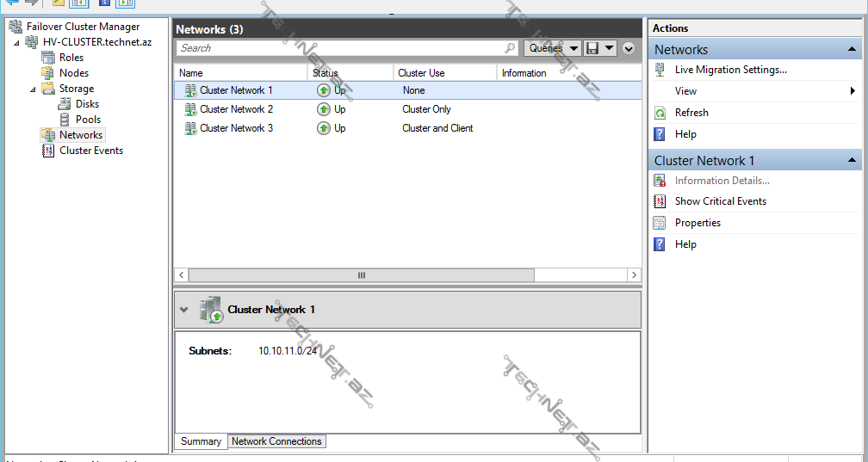Viewport: 868px width, 462px height.
Task: Open Show Critical Events action
Action: [720, 201]
